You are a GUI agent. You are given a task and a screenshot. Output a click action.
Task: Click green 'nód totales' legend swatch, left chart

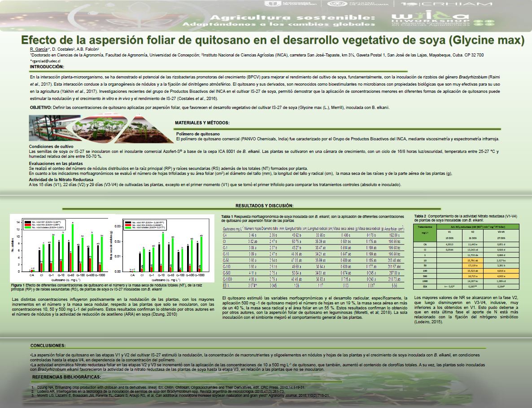27,228
